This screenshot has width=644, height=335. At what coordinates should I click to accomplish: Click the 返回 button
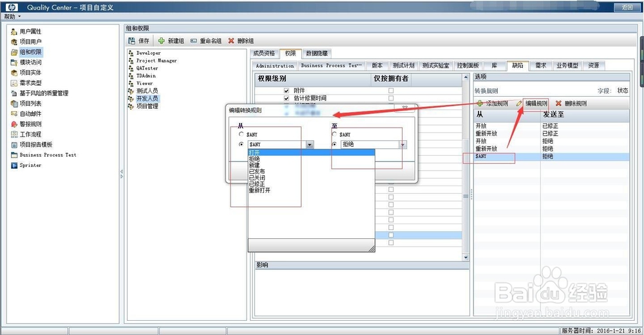[627, 7]
